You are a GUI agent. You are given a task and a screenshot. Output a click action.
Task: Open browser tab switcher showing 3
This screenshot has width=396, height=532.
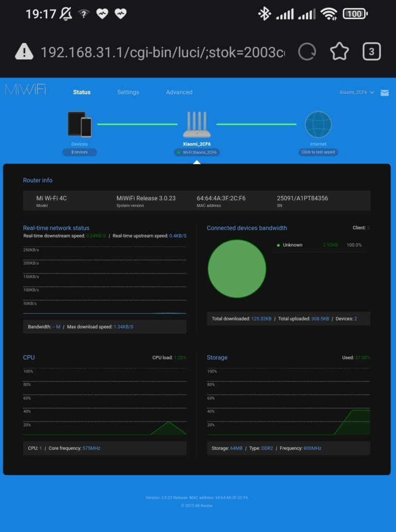pos(371,52)
